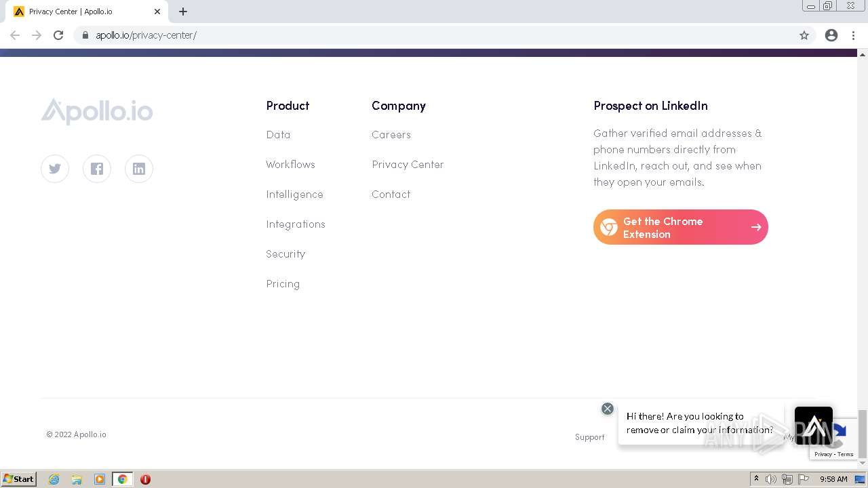This screenshot has width=868, height=488.
Task: Open the Integrations link
Action: 296,224
